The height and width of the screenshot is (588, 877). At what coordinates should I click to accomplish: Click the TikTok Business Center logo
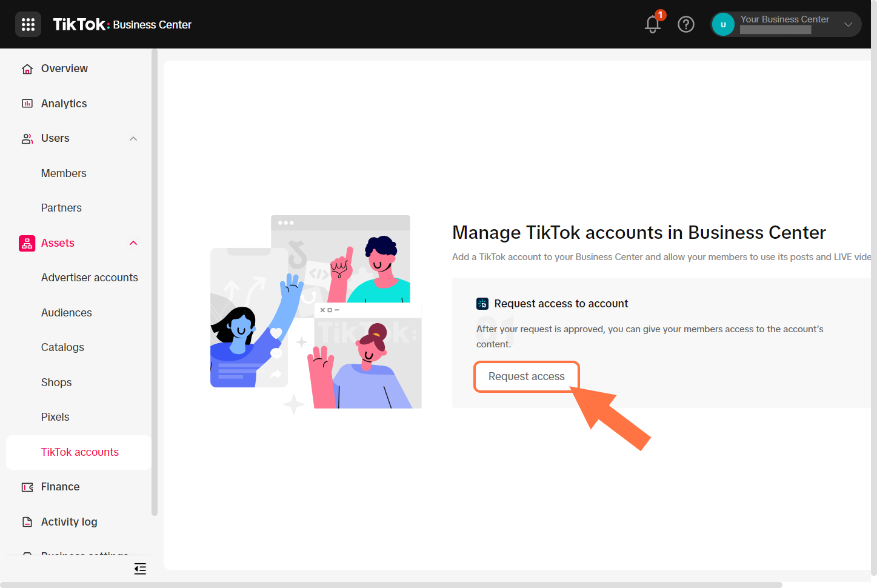click(x=122, y=24)
